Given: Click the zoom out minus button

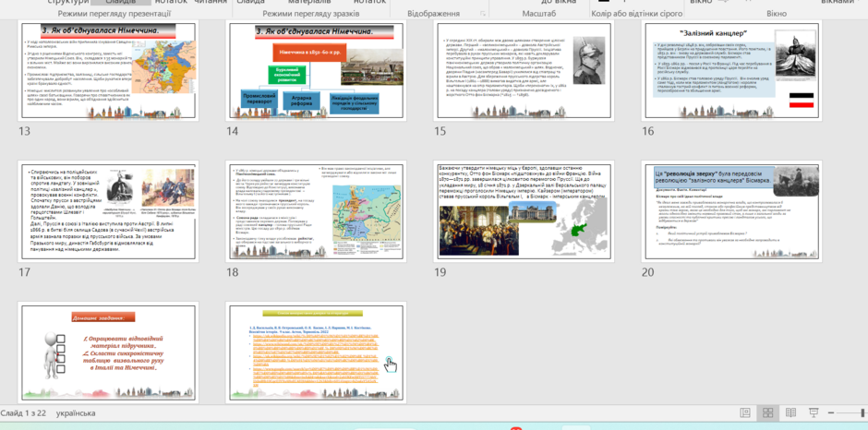Looking at the screenshot, I should 831,412.
